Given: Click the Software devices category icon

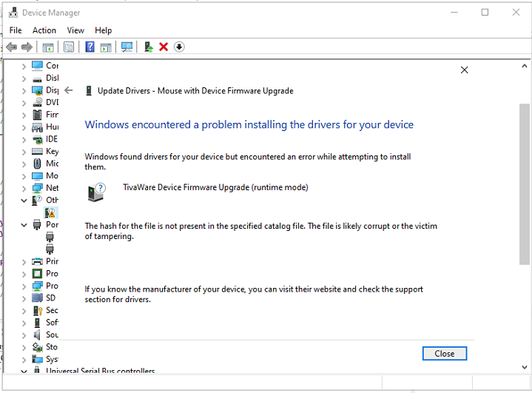Looking at the screenshot, I should [37, 323].
